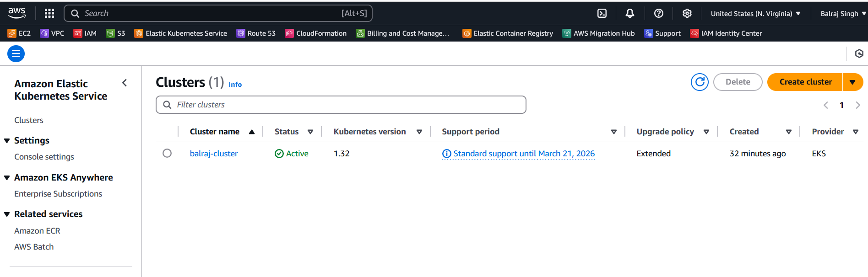
Task: Click the Delete button
Action: click(738, 82)
